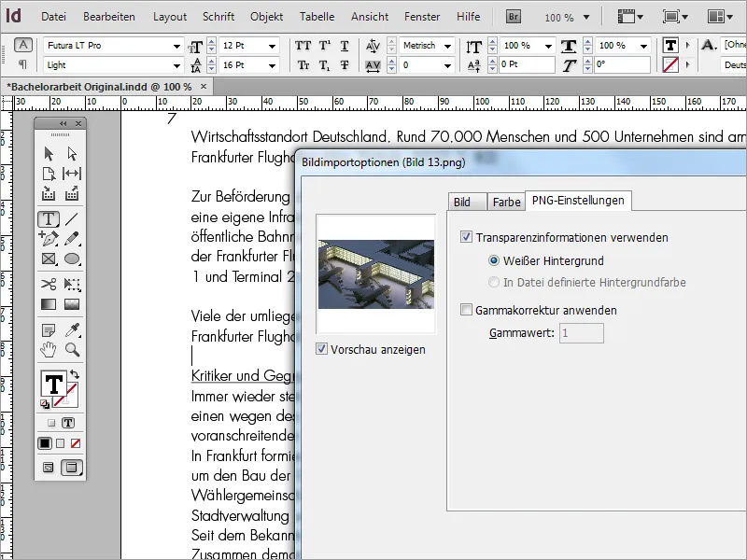Viewport: 747px width, 560px height.
Task: Select the Selection (black arrow) tool
Action: point(49,154)
